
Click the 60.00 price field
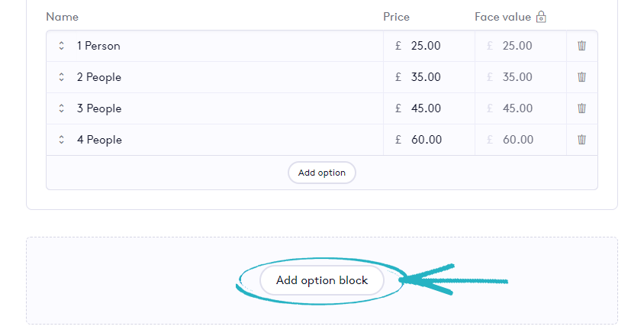436,140
